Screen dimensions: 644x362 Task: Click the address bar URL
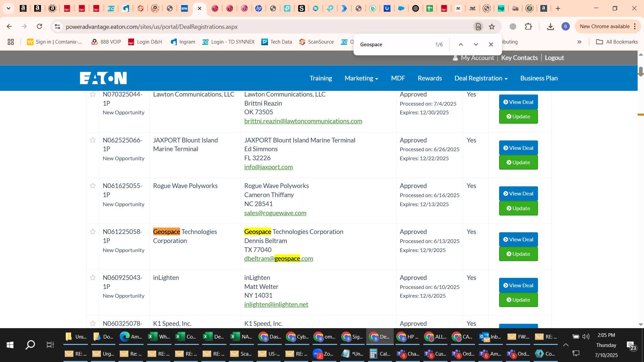click(152, 26)
